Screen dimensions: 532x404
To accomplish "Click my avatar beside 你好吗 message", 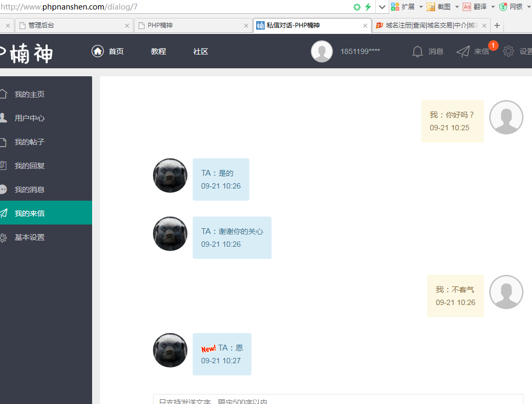I will tap(506, 117).
